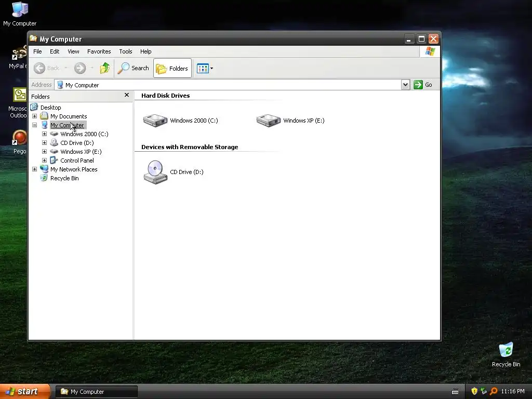This screenshot has width=532, height=399.
Task: Select the red Pego desktop shortcut
Action: pos(19,142)
